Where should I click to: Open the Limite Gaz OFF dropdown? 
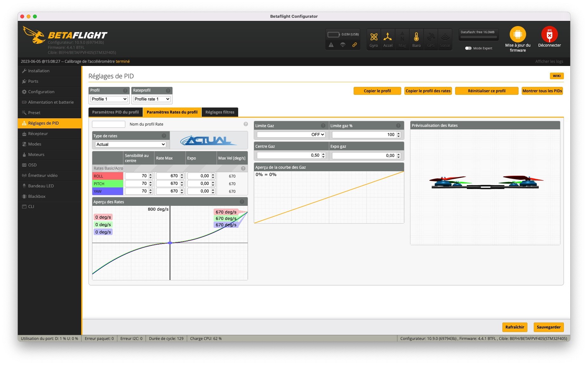tap(291, 134)
